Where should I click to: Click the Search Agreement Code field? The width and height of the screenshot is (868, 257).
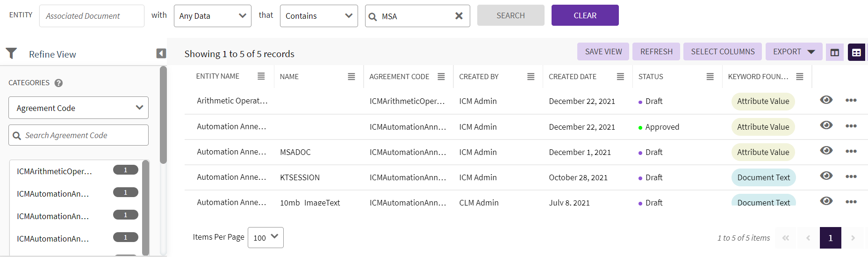79,135
